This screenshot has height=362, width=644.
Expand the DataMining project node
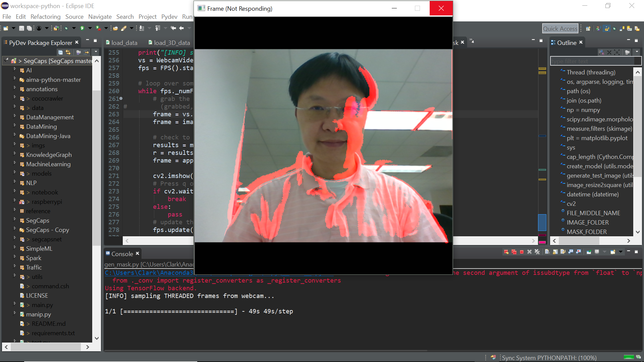coord(15,126)
